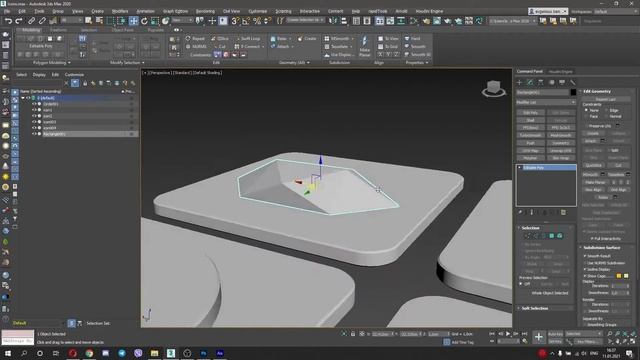
Task: Toggle the Angle Snap icon
Action: tap(246, 21)
